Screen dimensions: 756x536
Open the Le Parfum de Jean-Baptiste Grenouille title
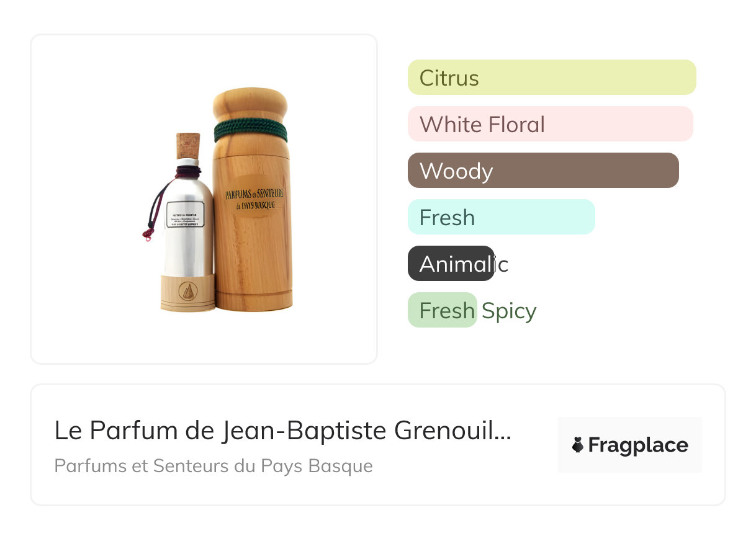click(282, 431)
